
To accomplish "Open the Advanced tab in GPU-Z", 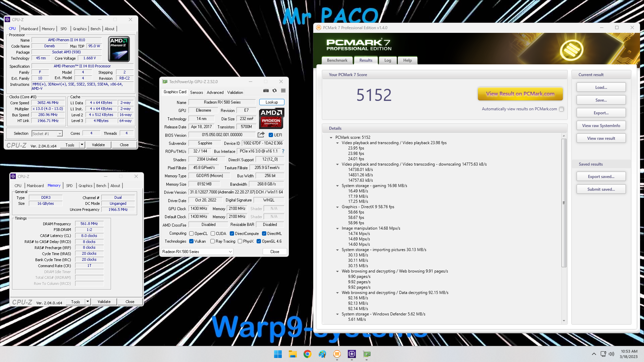I will 215,93.
